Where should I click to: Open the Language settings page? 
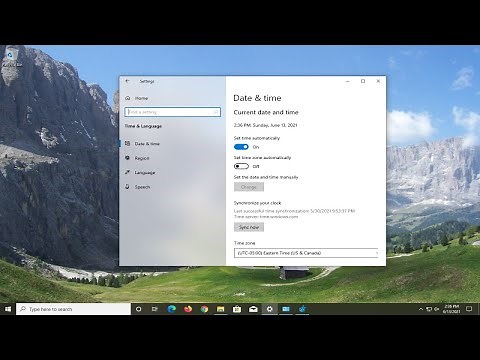tap(145, 173)
